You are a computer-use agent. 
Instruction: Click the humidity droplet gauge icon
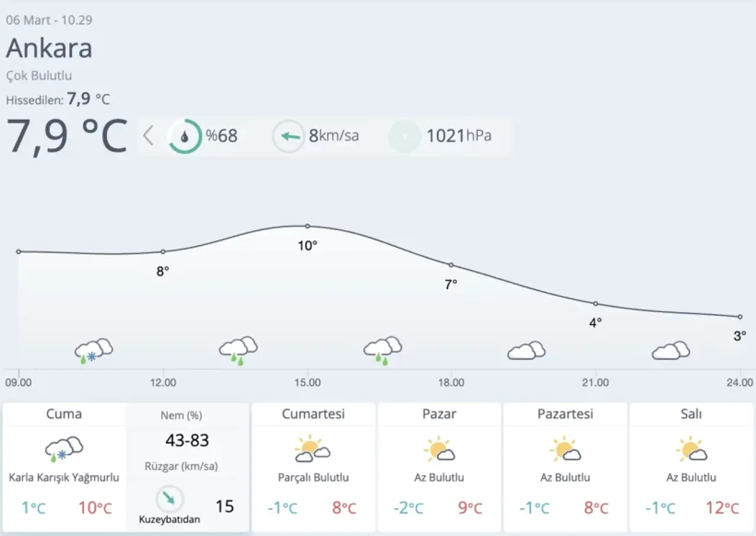pyautogui.click(x=185, y=136)
